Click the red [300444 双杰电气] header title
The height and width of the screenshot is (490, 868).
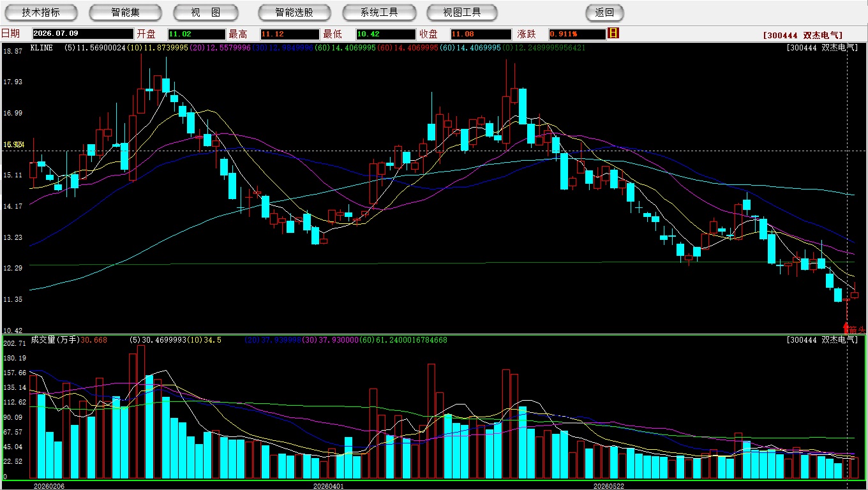[x=802, y=36]
